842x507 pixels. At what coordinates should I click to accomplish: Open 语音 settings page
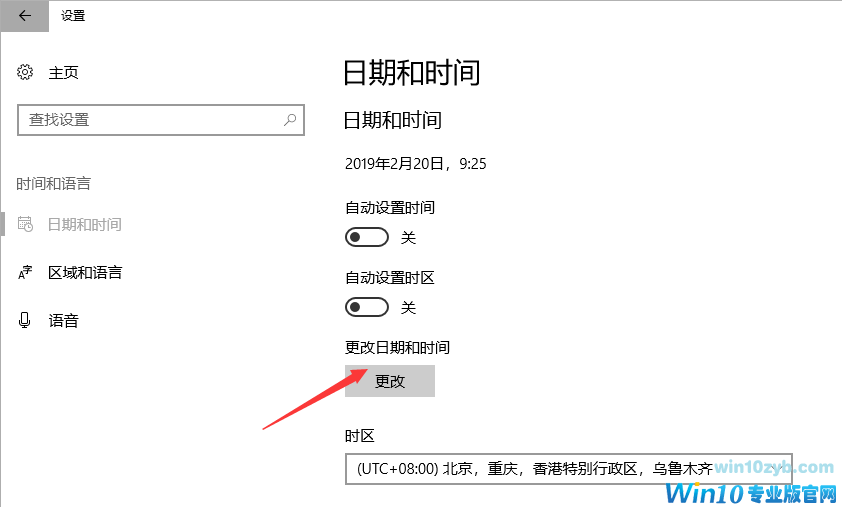pos(63,321)
